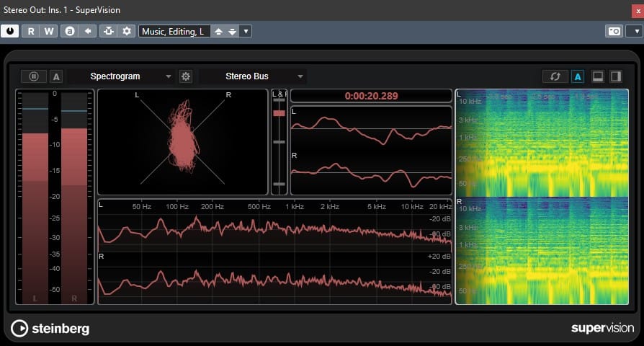This screenshot has height=346, width=644.
Task: Pause the SuperVision measurement
Action: tap(34, 76)
